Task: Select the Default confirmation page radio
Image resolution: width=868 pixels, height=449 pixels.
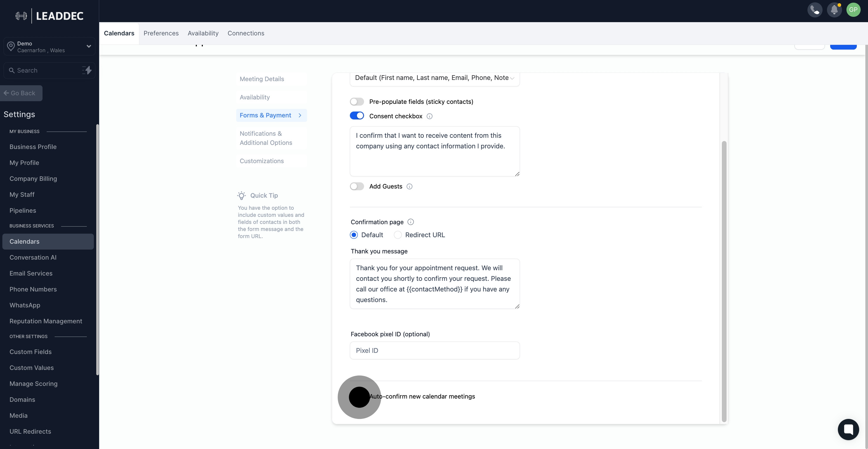Action: click(x=353, y=235)
